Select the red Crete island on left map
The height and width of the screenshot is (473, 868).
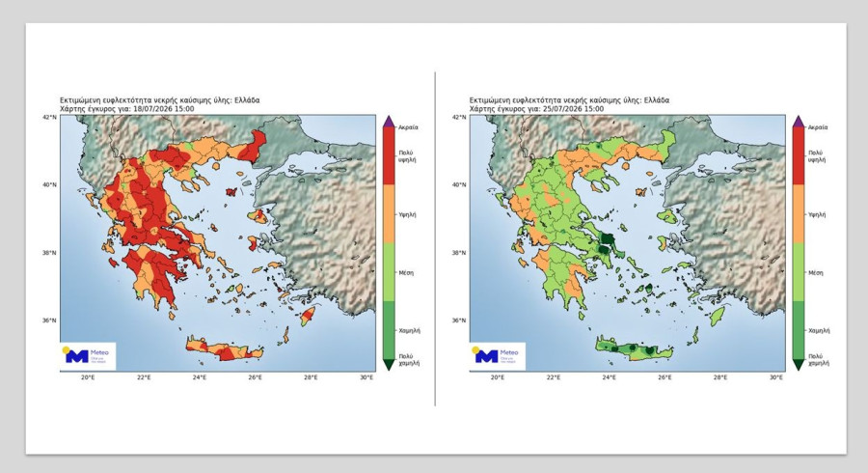(x=224, y=348)
